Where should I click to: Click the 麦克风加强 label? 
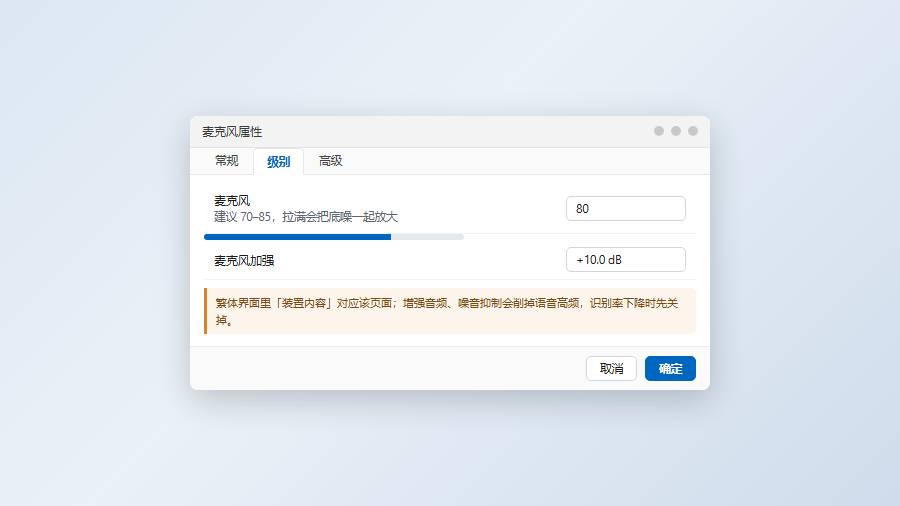pyautogui.click(x=244, y=260)
